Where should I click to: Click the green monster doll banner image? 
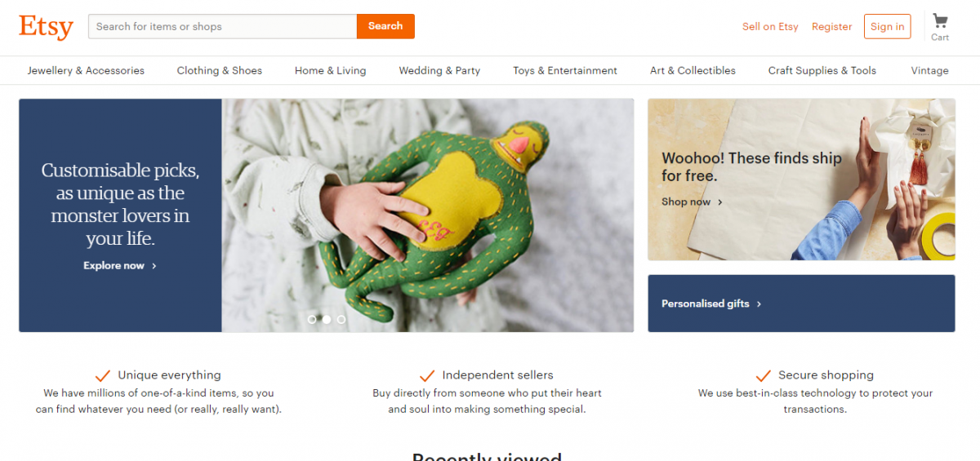(x=428, y=215)
